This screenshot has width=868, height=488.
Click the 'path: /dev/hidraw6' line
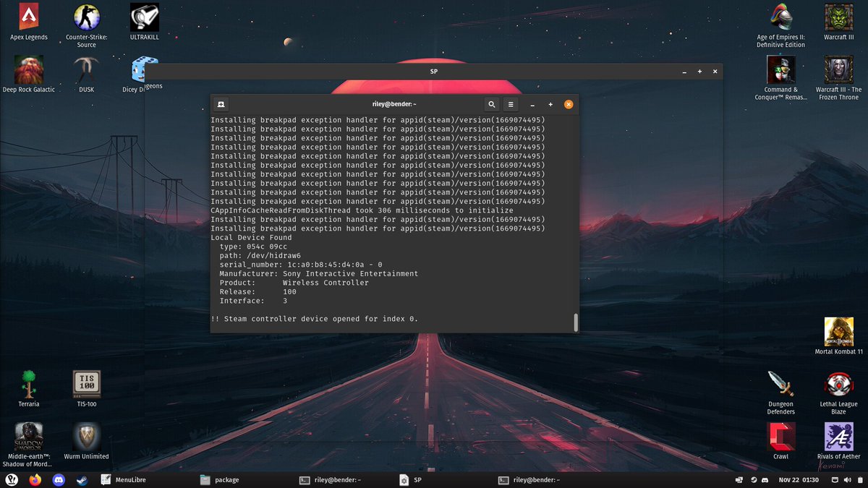[260, 255]
